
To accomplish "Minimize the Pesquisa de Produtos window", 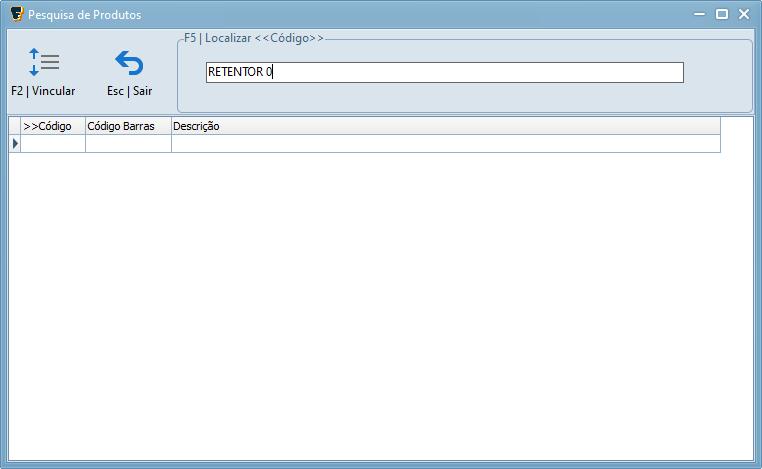I will 697,14.
